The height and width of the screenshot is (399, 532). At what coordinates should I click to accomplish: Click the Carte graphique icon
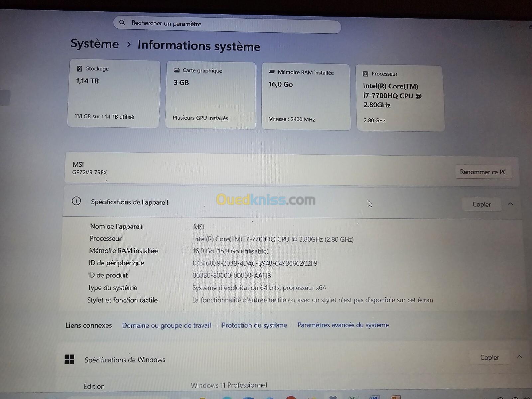pos(177,70)
